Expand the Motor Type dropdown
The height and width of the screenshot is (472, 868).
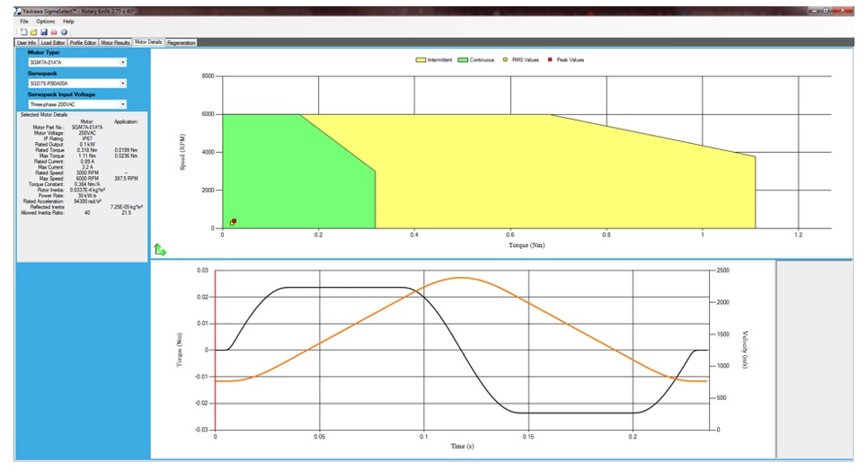(x=123, y=63)
